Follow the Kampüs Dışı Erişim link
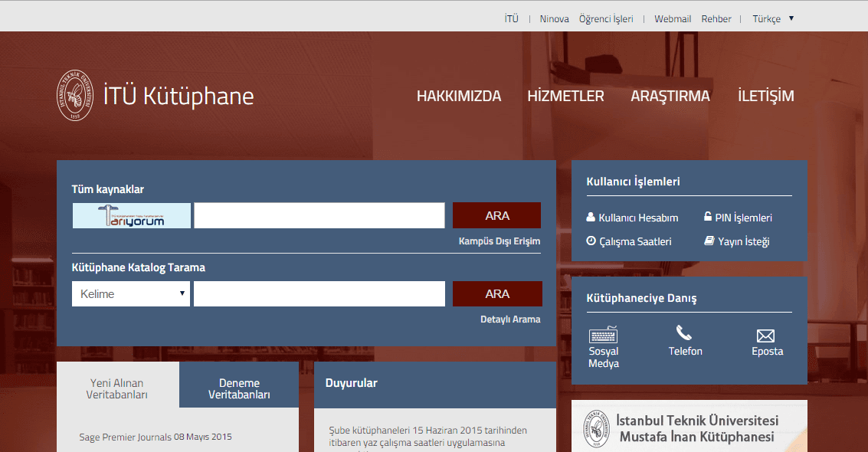This screenshot has width=868, height=452. pyautogui.click(x=499, y=241)
